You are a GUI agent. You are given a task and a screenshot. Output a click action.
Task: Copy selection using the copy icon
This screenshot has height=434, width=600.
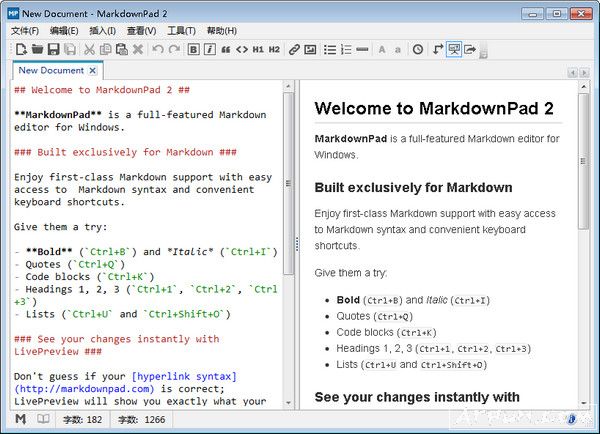[105, 49]
